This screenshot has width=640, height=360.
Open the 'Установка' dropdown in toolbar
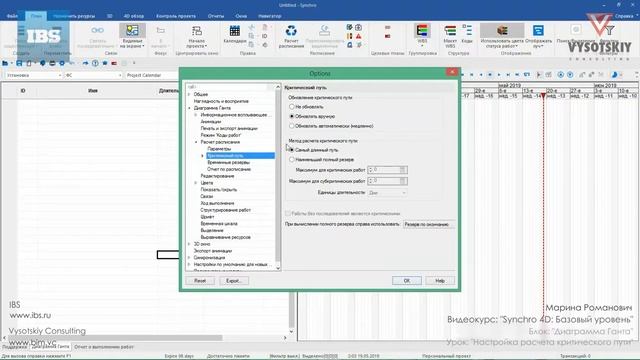[x=33, y=75]
